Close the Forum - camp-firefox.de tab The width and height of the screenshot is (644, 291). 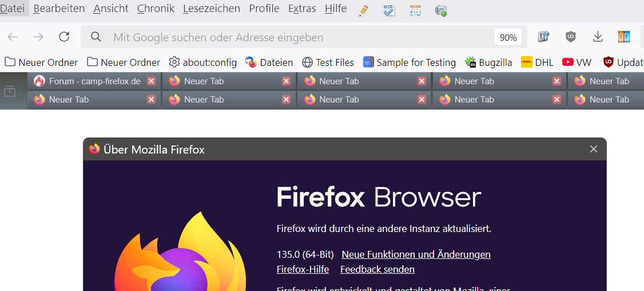(x=151, y=81)
